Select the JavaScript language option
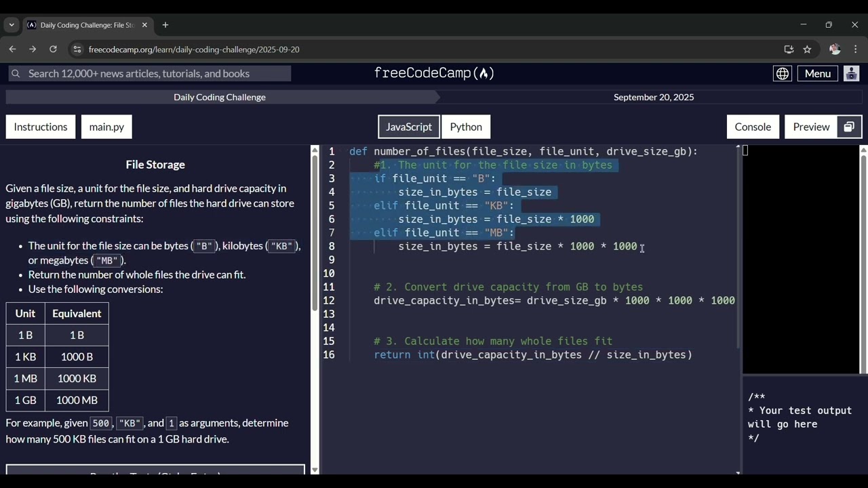 pos(409,127)
